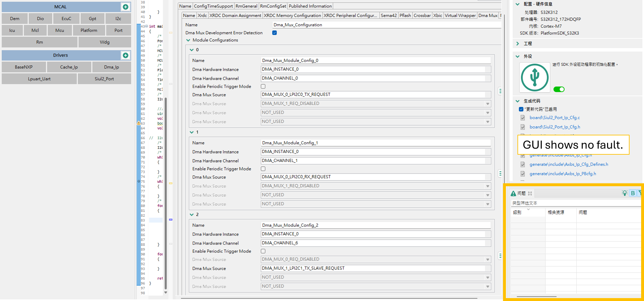Switch to the RmGeneral tab

(x=246, y=6)
